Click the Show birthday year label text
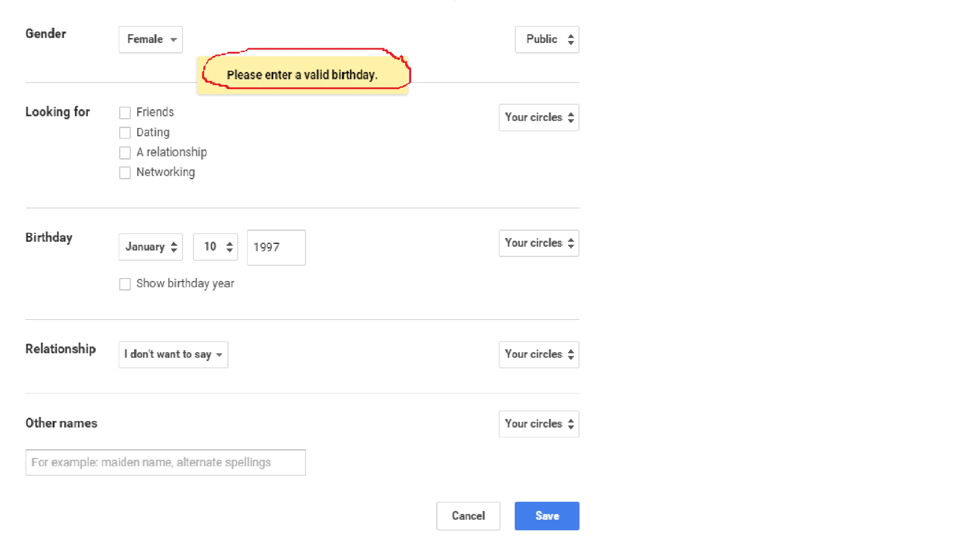Image resolution: width=980 pixels, height=557 pixels. 185,283
